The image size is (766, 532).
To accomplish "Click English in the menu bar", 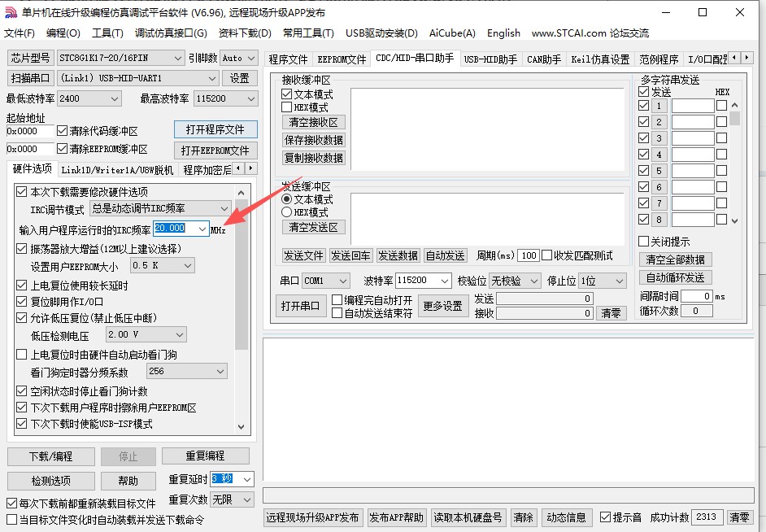I will click(503, 33).
